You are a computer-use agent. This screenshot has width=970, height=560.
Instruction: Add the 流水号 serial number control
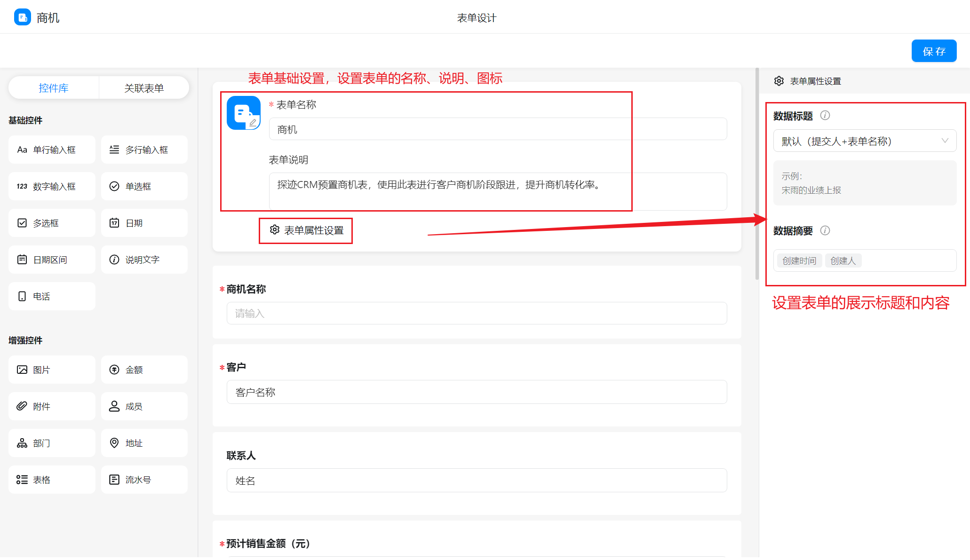click(144, 480)
